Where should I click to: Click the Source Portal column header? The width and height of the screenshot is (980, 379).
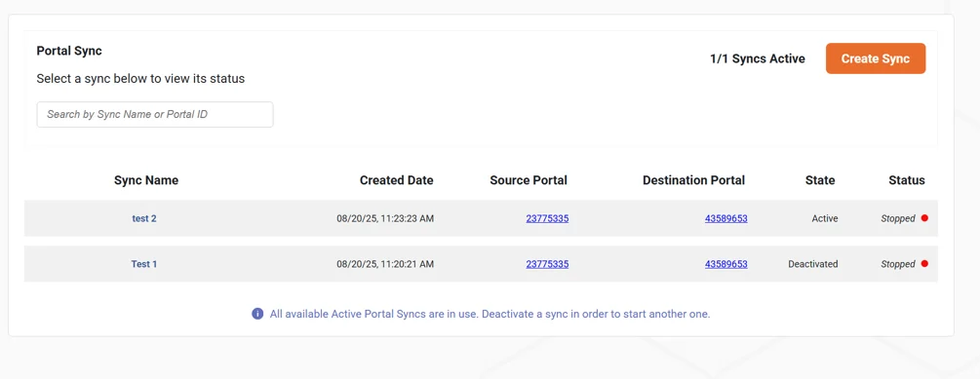click(529, 180)
